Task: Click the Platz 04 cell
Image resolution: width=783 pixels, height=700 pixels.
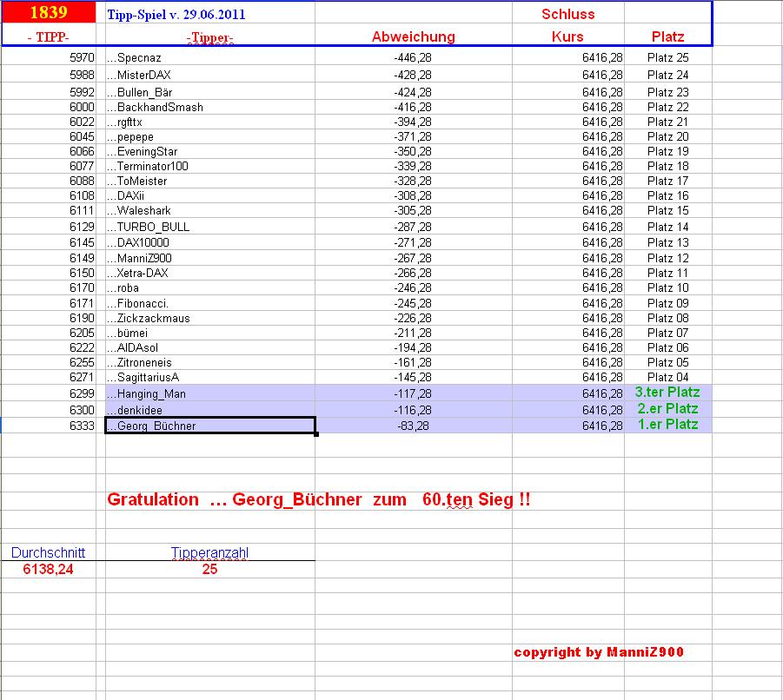Action: 668,377
